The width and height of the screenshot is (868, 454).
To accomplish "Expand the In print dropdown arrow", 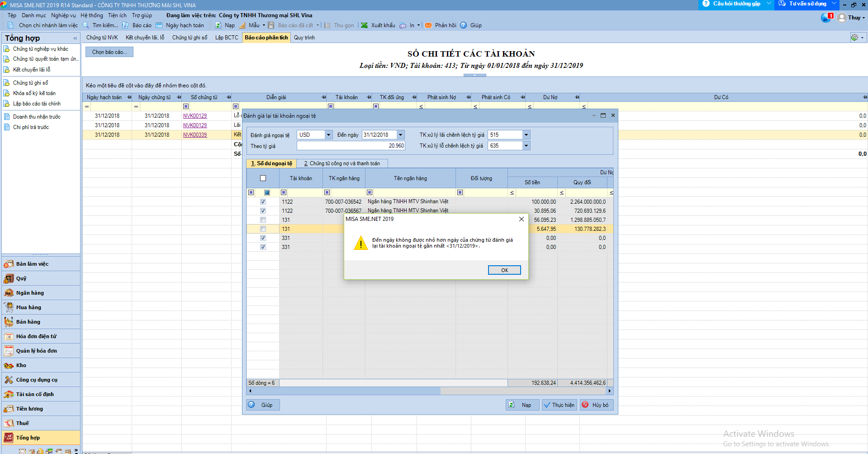I will click(419, 25).
